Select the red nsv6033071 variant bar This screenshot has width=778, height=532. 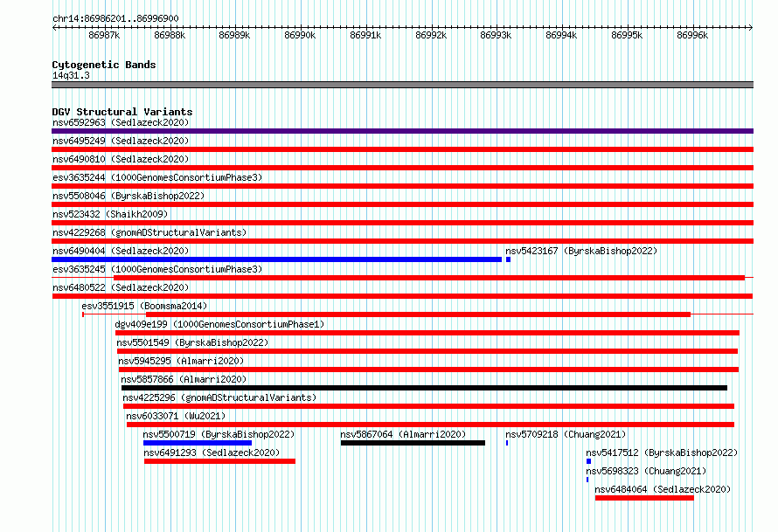coord(430,425)
